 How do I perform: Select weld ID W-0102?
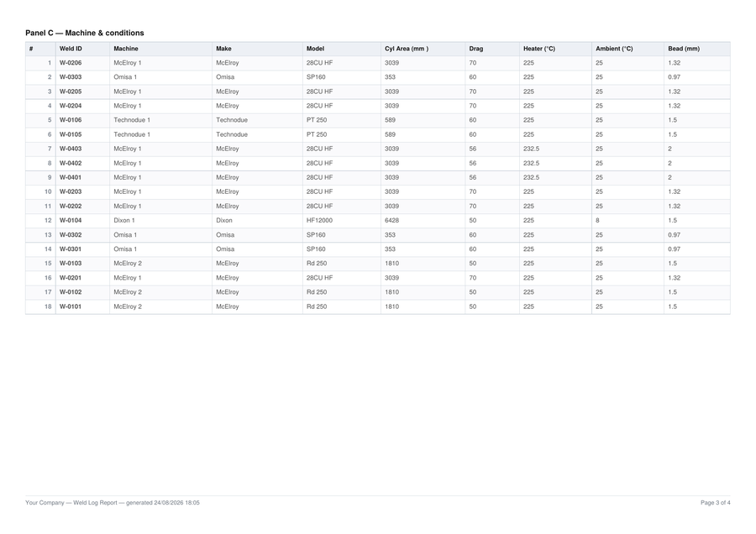pyautogui.click(x=71, y=292)
